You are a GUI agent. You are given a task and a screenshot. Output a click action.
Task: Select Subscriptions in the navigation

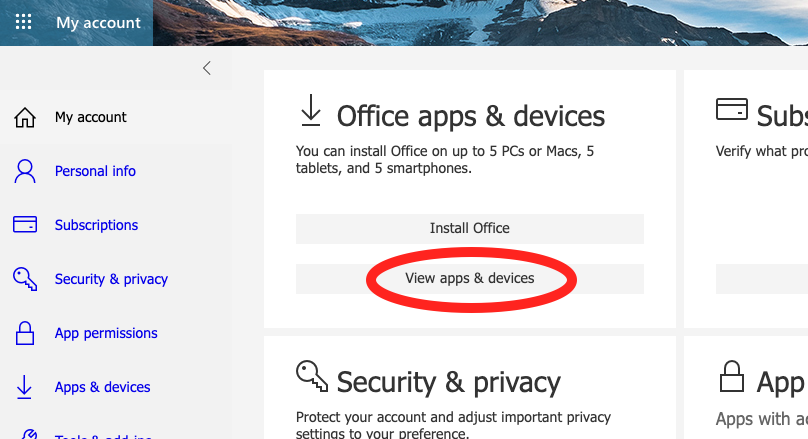(96, 225)
